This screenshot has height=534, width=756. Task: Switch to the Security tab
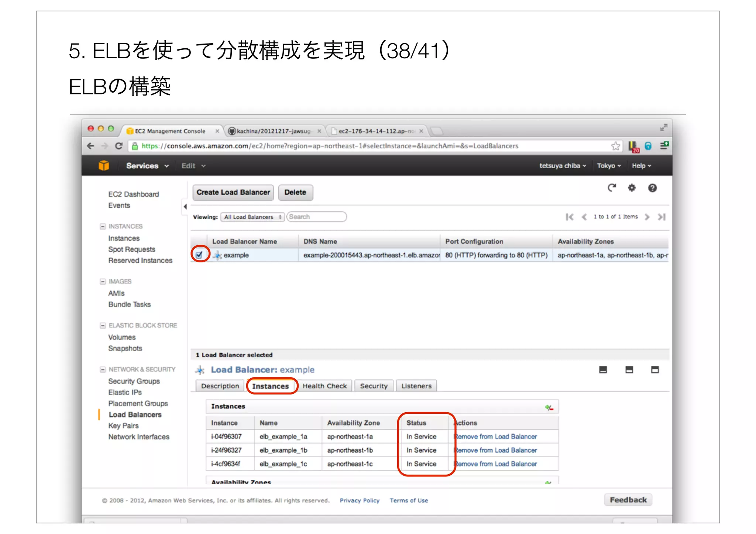click(374, 386)
